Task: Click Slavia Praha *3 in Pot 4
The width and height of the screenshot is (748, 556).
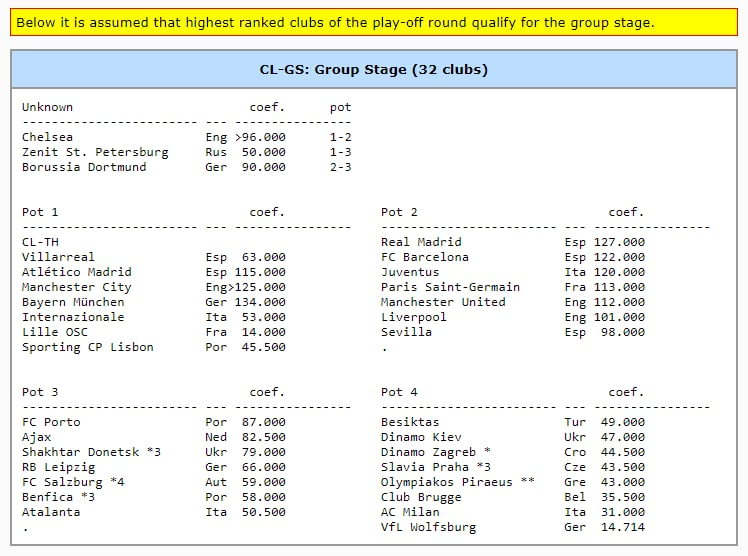Action: 436,467
